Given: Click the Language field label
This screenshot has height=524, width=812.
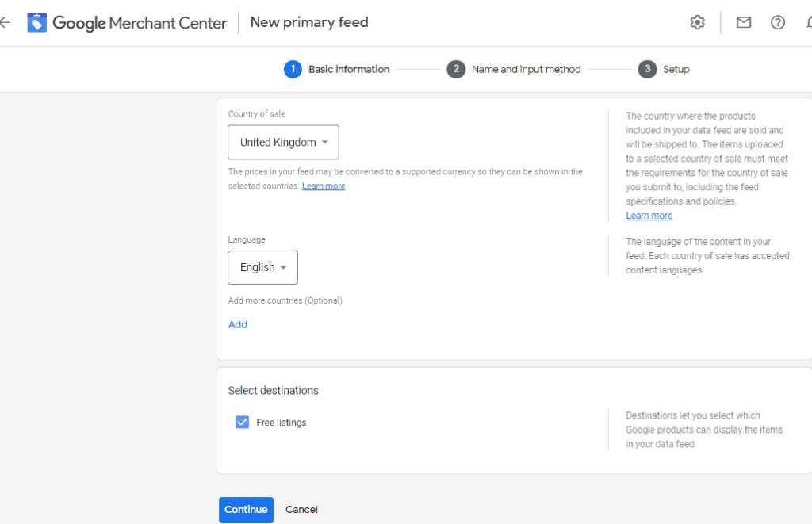Looking at the screenshot, I should pos(247,239).
